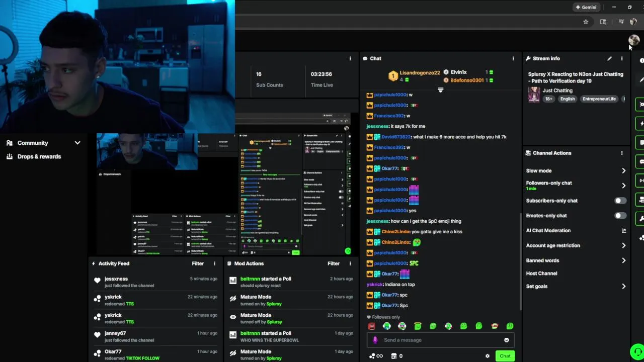The image size is (644, 362).
Task: Open stats panel three-dot menu
Action: click(350, 59)
